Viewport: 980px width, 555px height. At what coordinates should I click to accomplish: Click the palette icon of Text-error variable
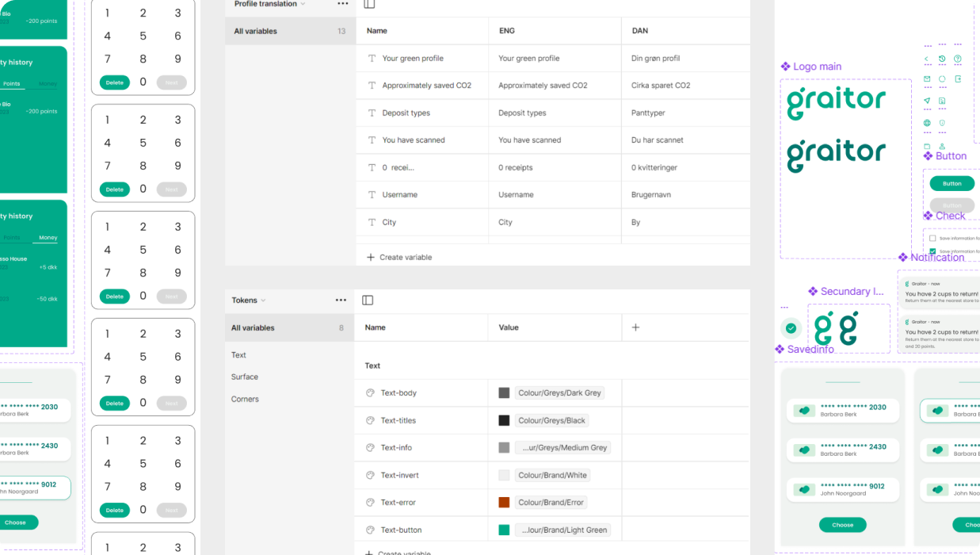point(370,503)
